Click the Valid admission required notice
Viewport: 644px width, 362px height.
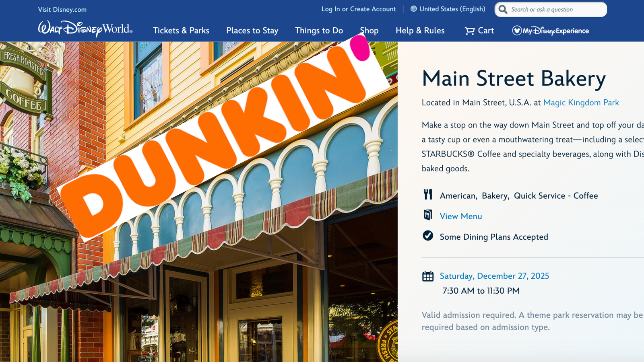[532, 321]
